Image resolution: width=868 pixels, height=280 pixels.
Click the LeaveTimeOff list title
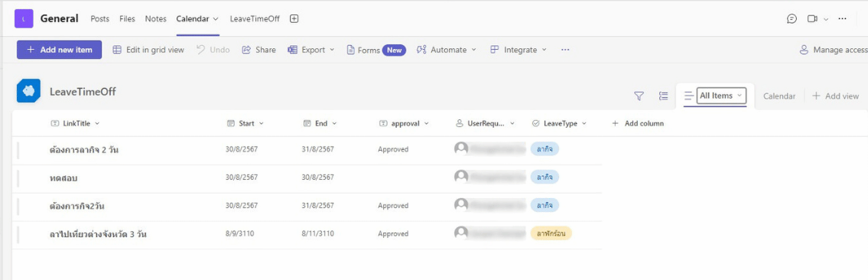[83, 92]
